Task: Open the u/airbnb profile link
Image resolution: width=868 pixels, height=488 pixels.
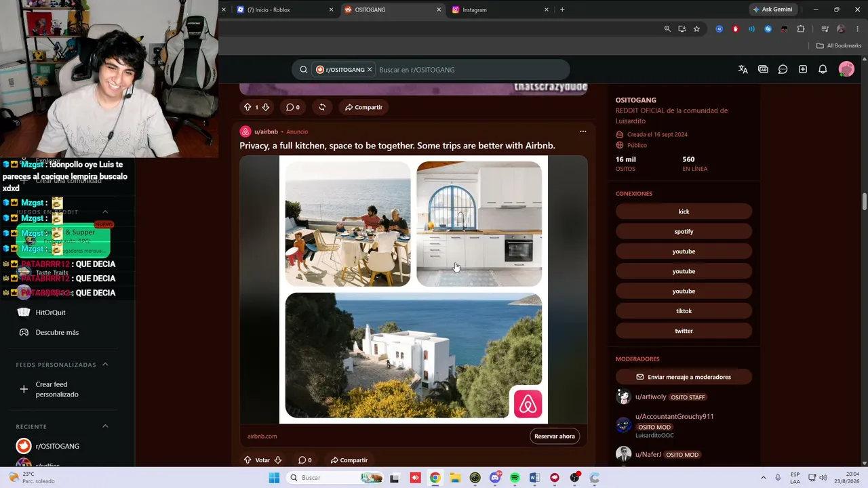Action: [266, 131]
